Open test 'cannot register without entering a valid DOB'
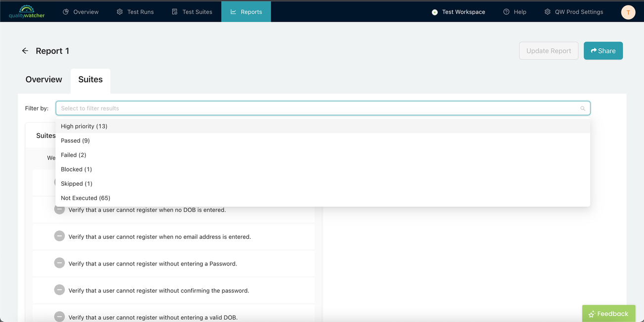The width and height of the screenshot is (644, 322). pyautogui.click(x=153, y=317)
